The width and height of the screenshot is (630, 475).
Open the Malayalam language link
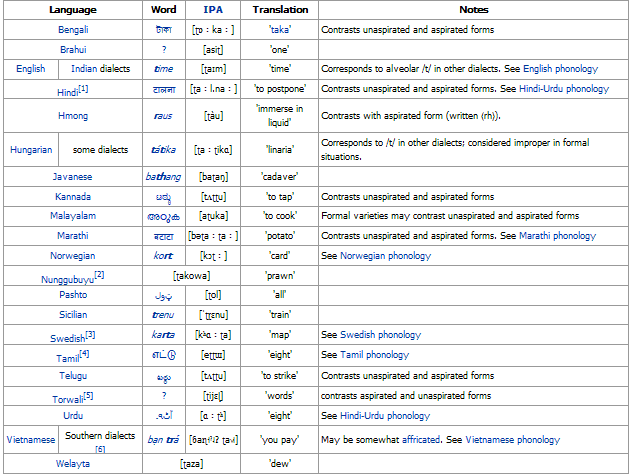click(x=73, y=216)
